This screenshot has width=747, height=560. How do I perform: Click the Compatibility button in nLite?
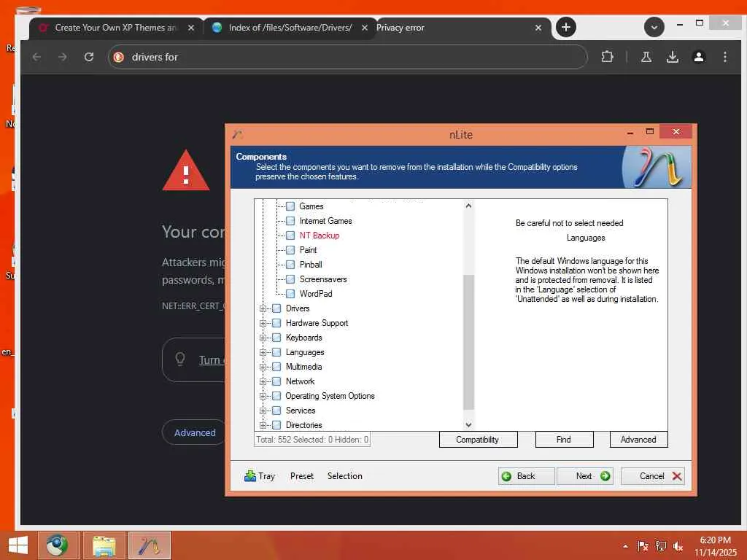tap(478, 440)
